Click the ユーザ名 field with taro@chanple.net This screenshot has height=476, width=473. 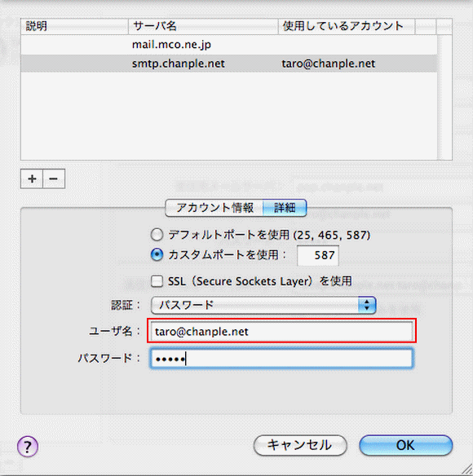281,331
